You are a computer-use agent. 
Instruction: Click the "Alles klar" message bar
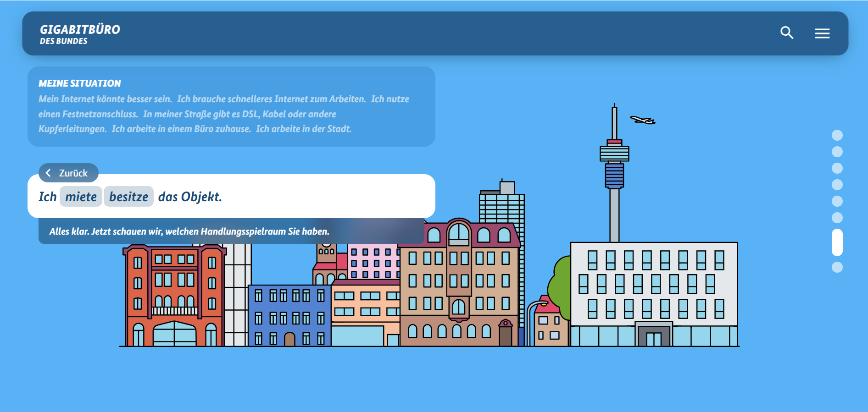coord(189,231)
